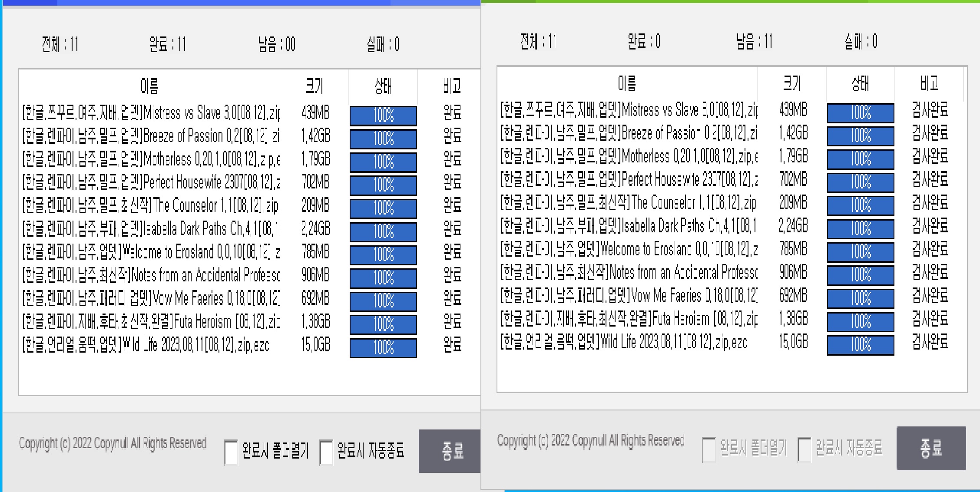Image resolution: width=980 pixels, height=492 pixels.
Task: Sort by 이름 column in left list
Action: point(149,86)
